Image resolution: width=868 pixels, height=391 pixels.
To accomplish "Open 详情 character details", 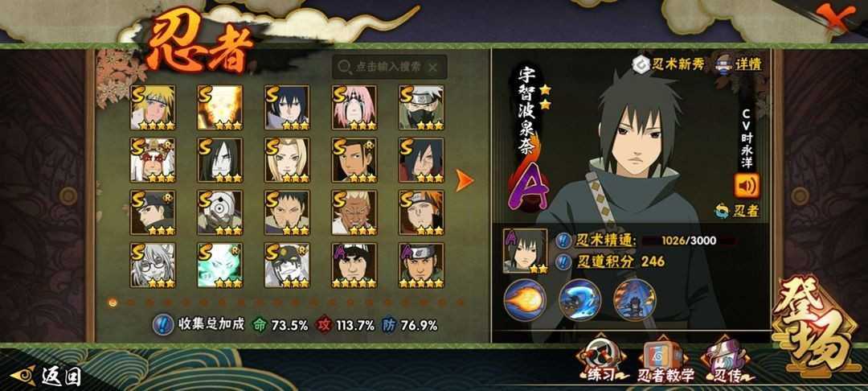I will 739,64.
